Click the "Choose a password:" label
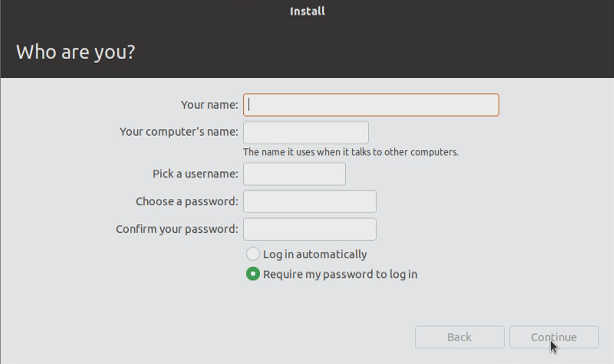The height and width of the screenshot is (364, 614). pyautogui.click(x=187, y=201)
